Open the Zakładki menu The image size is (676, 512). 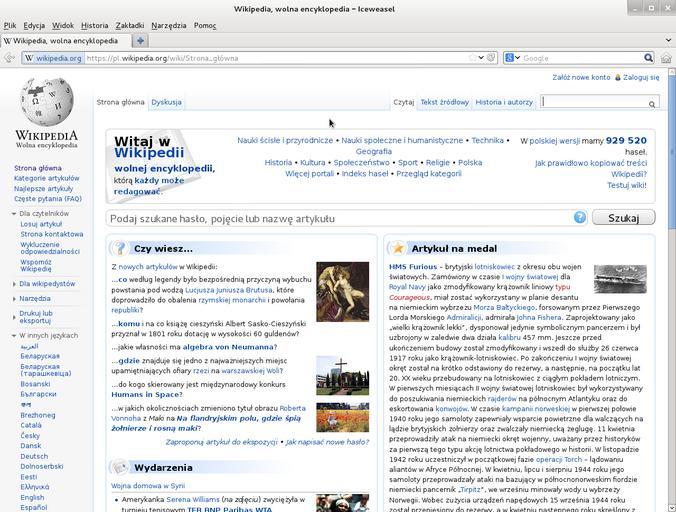point(129,25)
